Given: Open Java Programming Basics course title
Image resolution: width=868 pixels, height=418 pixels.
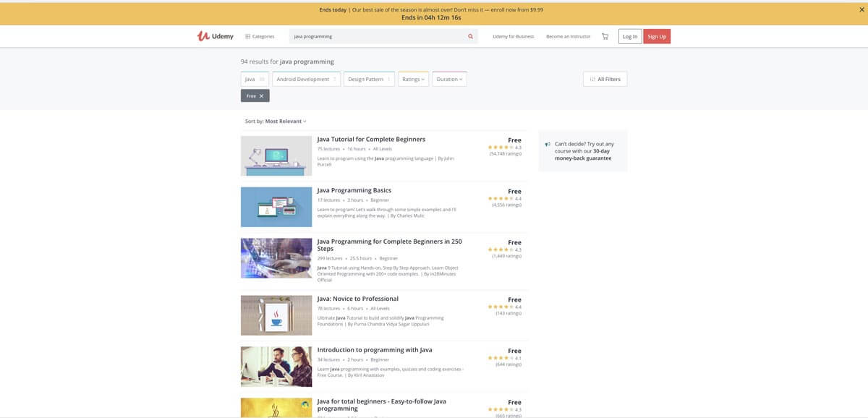Looking at the screenshot, I should 354,190.
